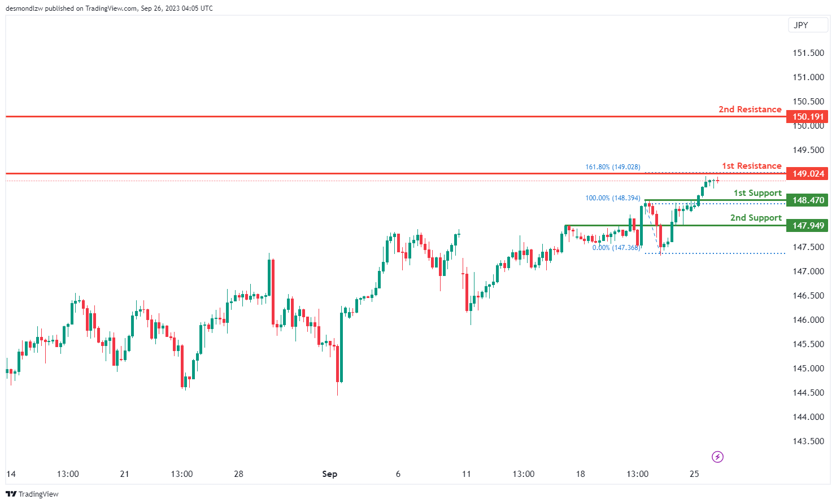Click the publisher header text desmondlzw
Screen dimensions: 836x504
tap(24, 8)
